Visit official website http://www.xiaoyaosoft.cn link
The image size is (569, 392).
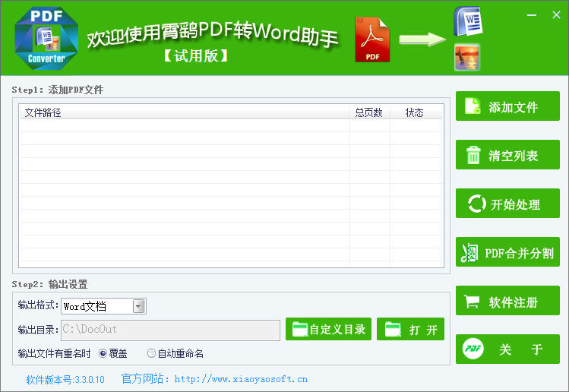click(x=241, y=379)
